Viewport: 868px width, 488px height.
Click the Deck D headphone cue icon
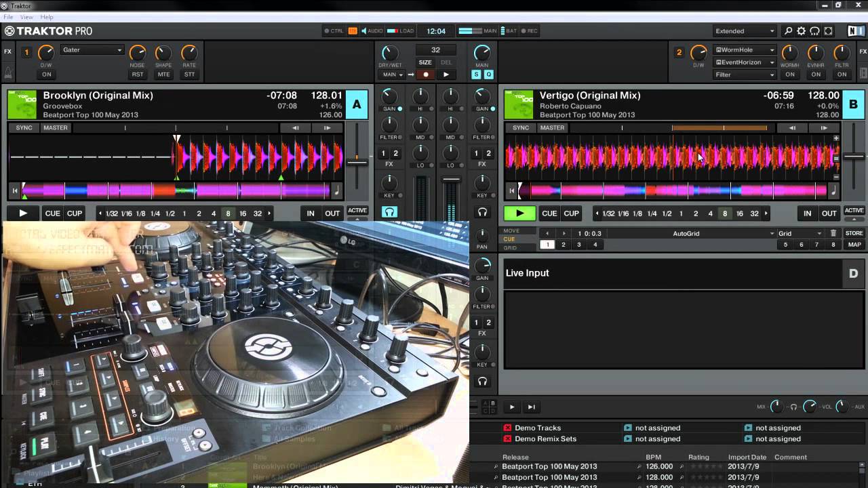pyautogui.click(x=482, y=382)
